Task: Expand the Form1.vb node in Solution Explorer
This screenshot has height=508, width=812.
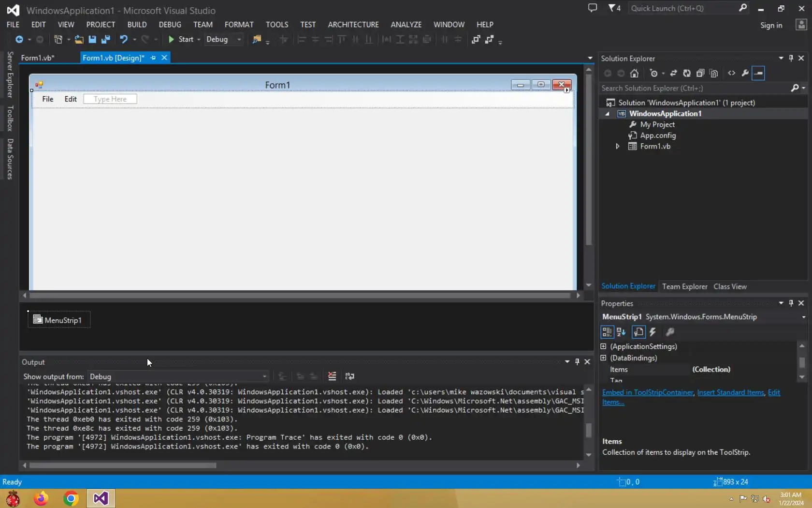Action: point(617,147)
